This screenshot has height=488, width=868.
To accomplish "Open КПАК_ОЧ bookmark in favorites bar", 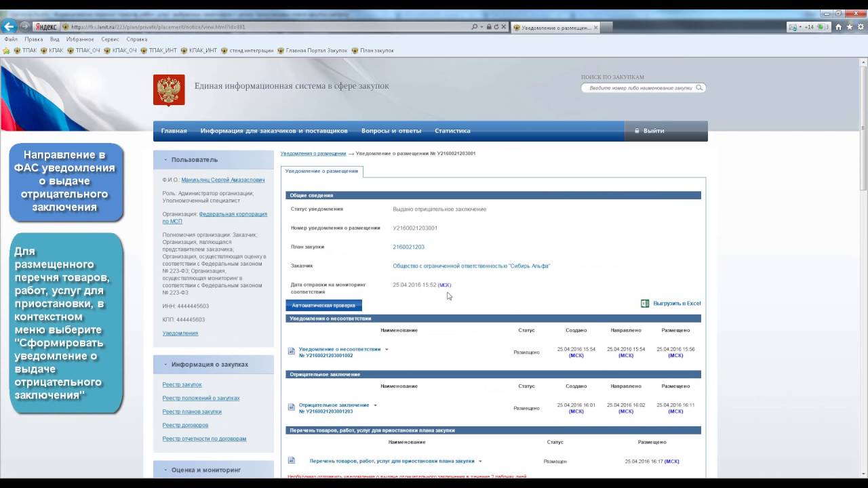I will pos(121,50).
